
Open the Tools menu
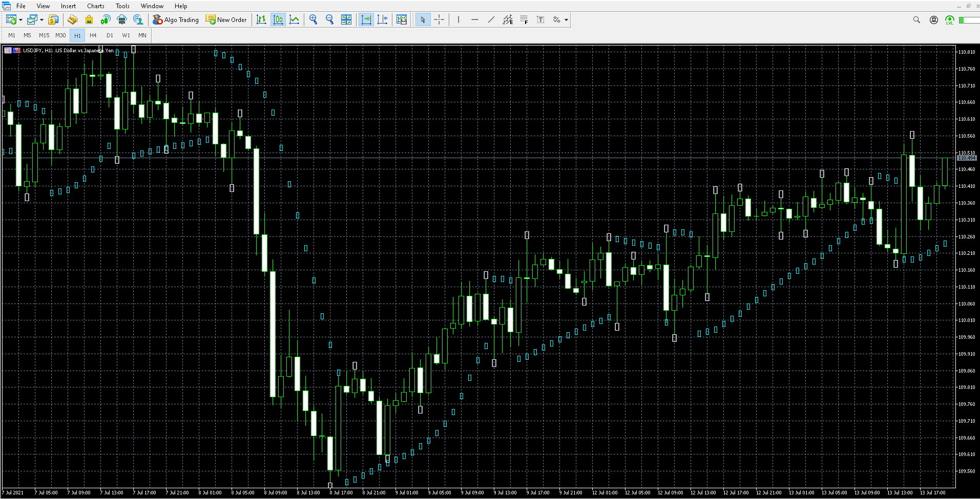click(x=122, y=6)
